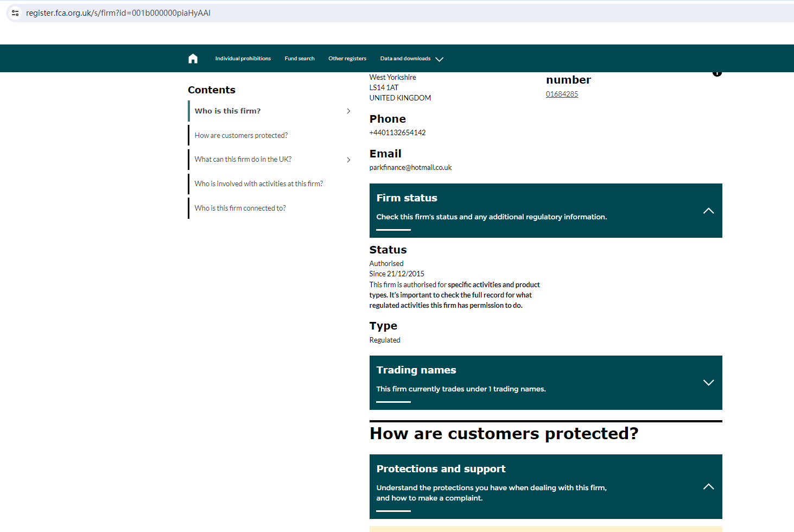
Task: Navigate to Other registers
Action: 347,59
